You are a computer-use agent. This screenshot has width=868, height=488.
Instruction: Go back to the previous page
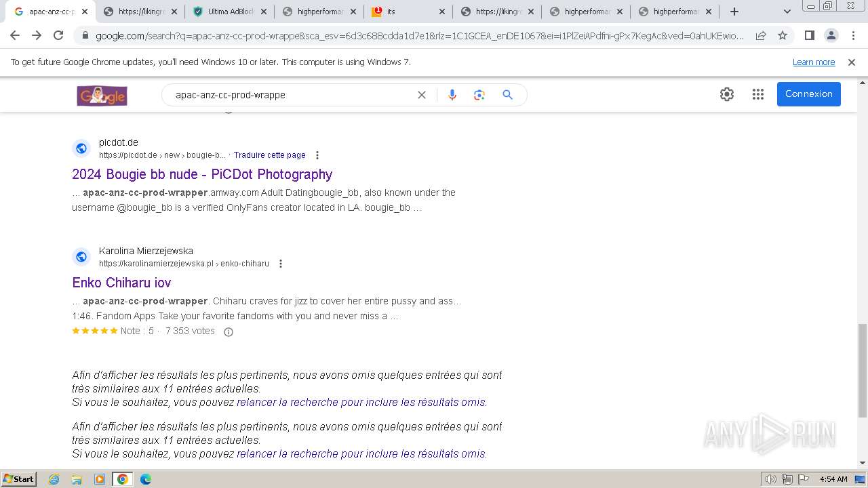tap(15, 35)
